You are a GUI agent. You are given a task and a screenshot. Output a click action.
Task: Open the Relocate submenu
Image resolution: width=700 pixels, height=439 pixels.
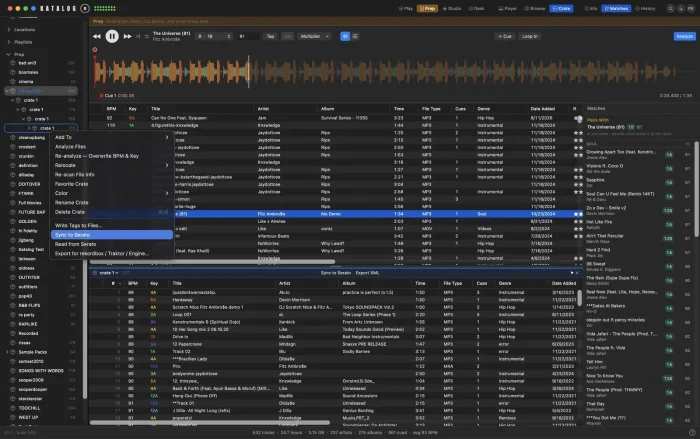(112, 165)
